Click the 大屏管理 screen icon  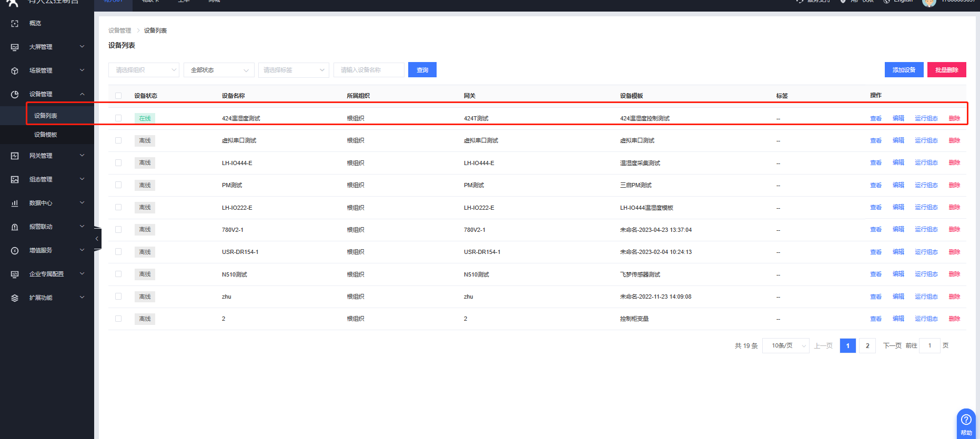pyautogui.click(x=15, y=47)
